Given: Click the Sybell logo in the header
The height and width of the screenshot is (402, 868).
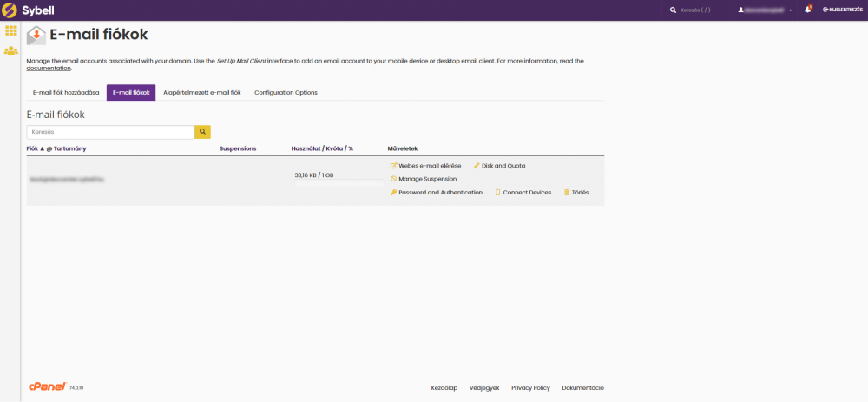Looking at the screenshot, I should point(28,10).
